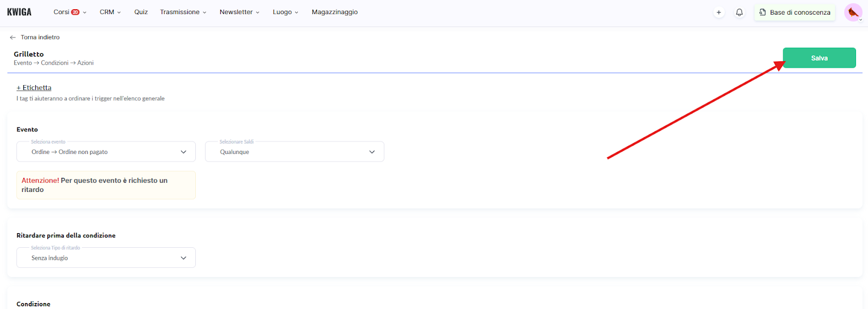Click the document icon beside Base di conoscenza
The image size is (868, 309).
[x=762, y=12]
